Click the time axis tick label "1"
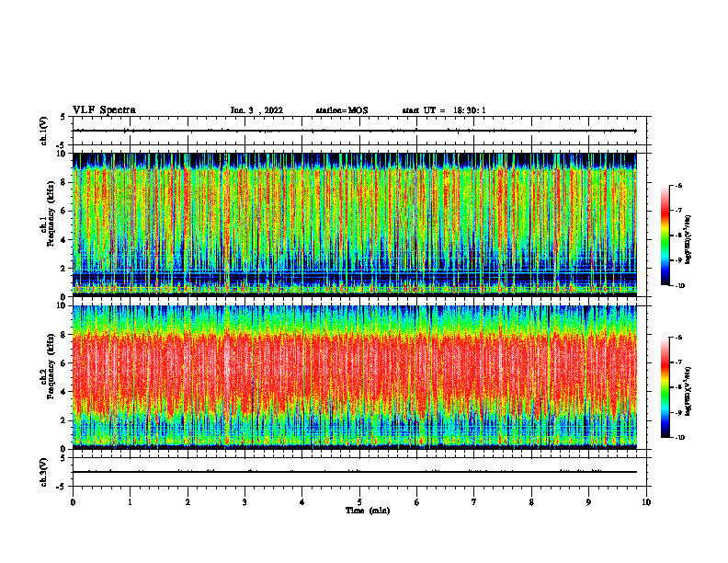728x563 pixels. point(131,502)
